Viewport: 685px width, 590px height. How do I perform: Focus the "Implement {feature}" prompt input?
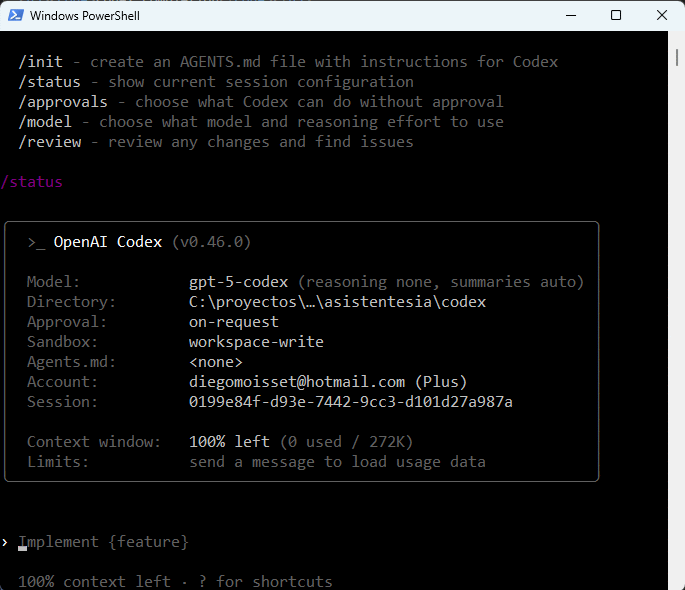point(103,542)
